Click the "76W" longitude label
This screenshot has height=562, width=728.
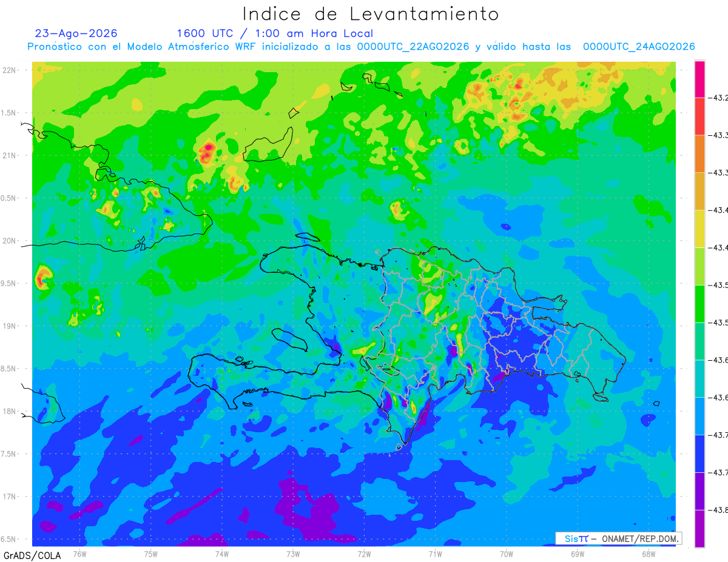coord(79,554)
